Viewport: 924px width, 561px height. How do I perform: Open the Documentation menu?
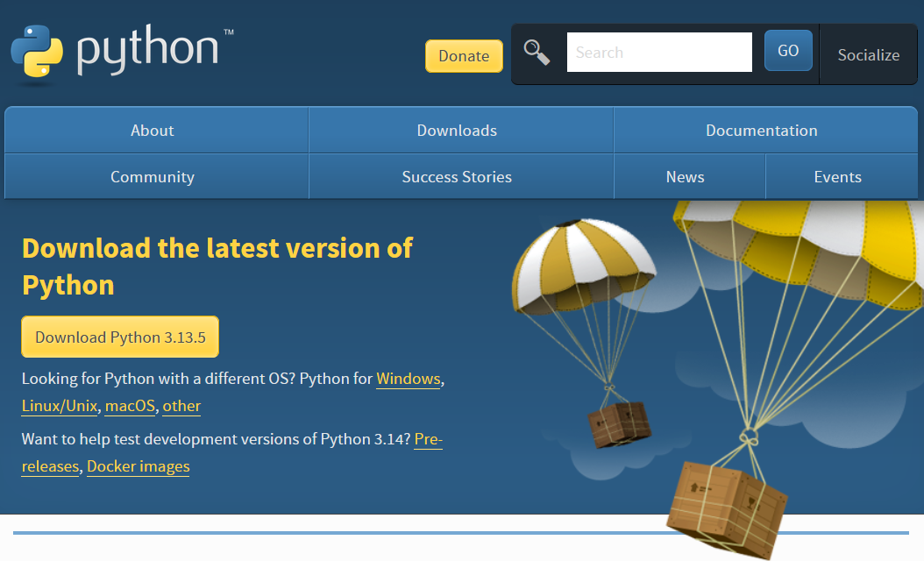coord(761,131)
